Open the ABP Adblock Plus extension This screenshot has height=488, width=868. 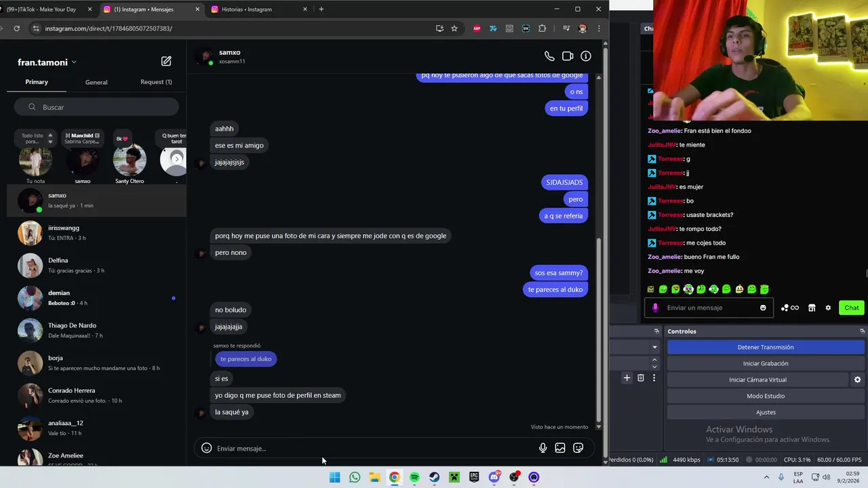coord(477,28)
